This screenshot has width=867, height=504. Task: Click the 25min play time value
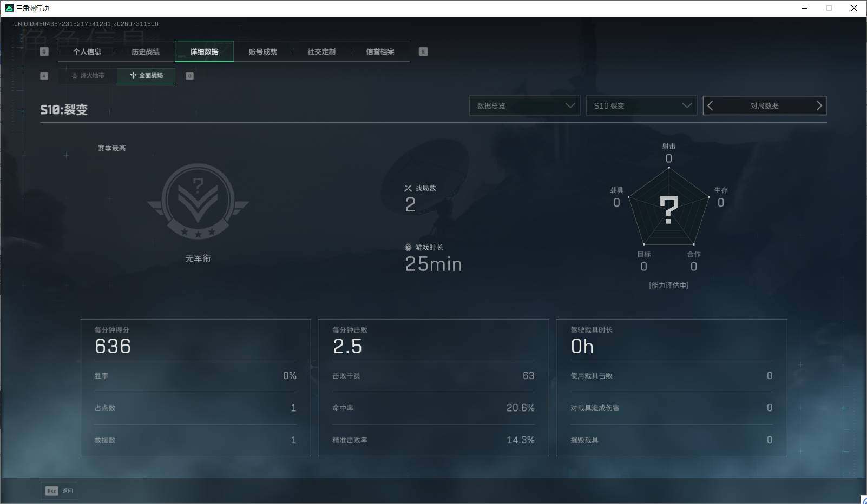click(433, 264)
